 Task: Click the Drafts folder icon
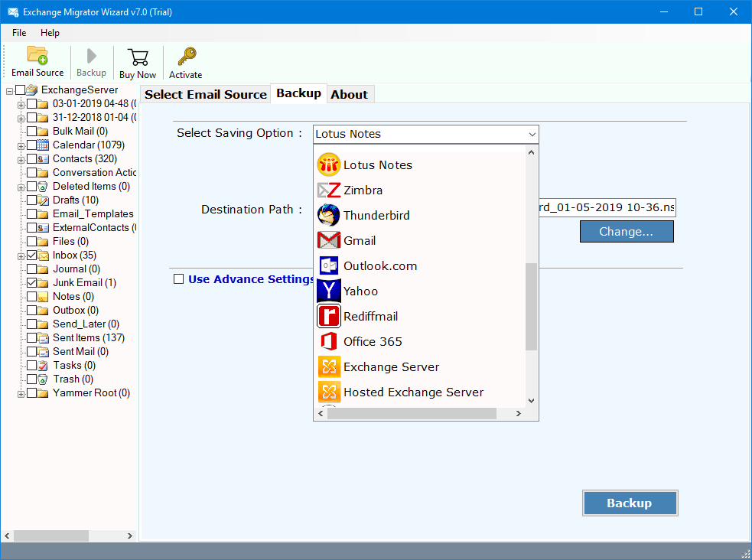(43, 200)
